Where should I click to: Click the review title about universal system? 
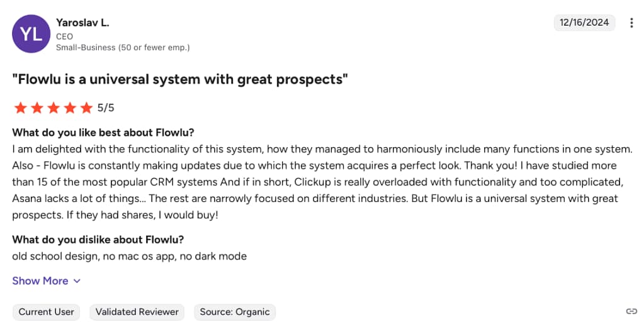180,79
